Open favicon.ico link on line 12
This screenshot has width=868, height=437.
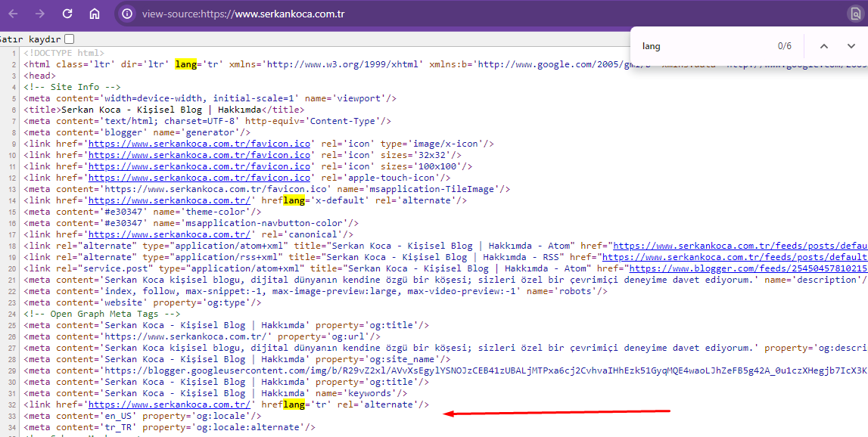coord(199,178)
